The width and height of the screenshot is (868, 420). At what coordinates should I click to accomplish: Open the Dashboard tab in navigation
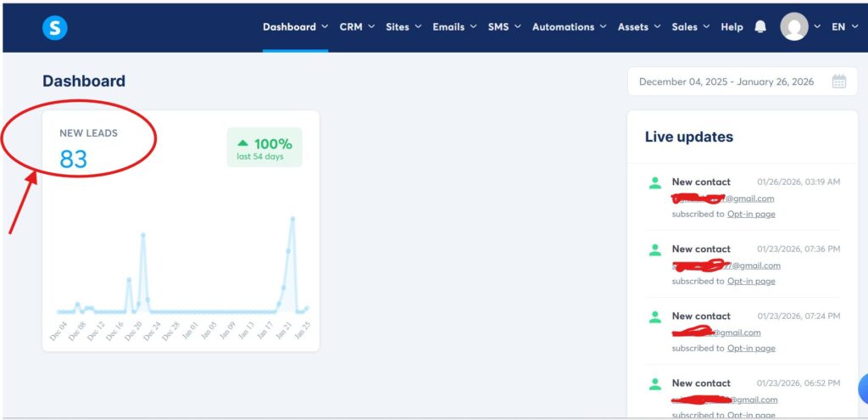[x=294, y=27]
